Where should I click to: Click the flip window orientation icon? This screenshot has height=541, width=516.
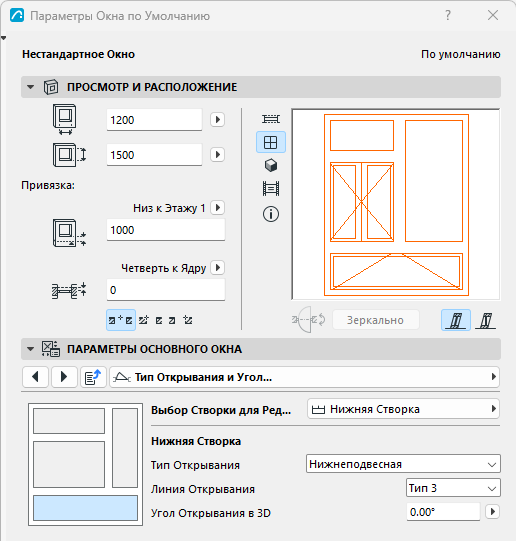(x=309, y=320)
